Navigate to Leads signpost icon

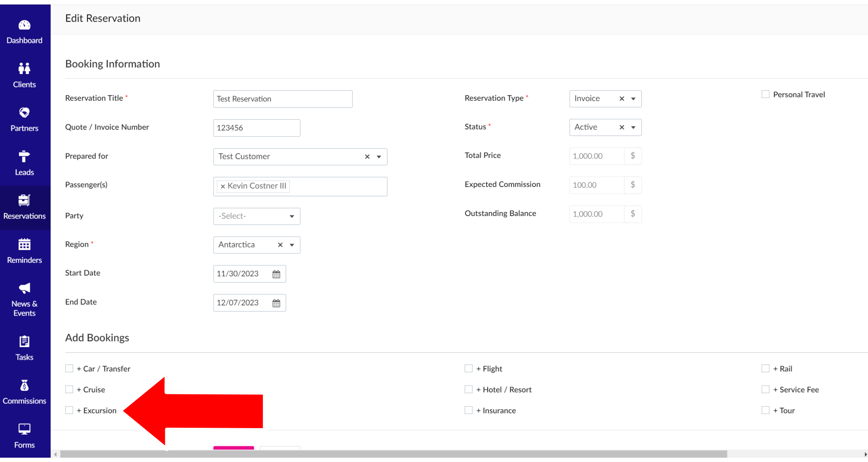click(24, 157)
